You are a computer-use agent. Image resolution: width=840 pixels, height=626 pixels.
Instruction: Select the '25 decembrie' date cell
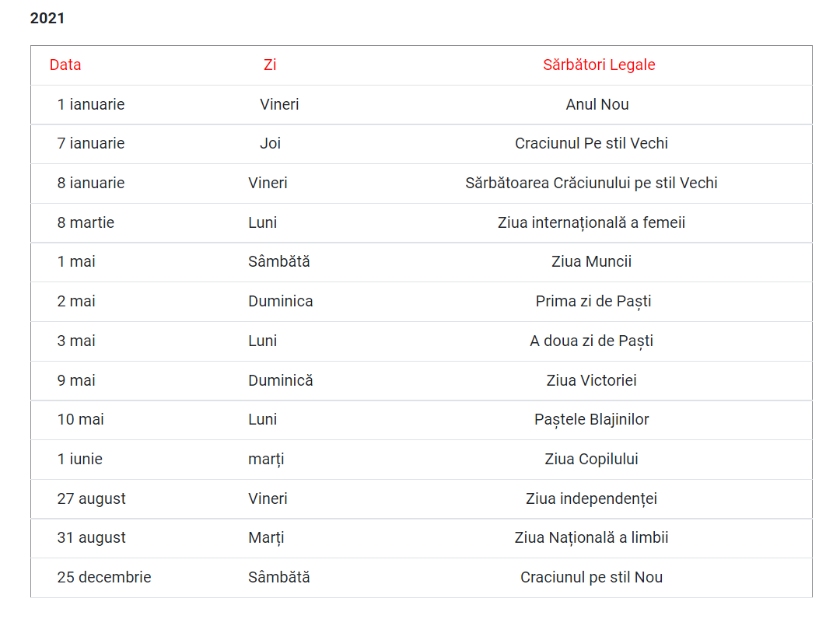[x=104, y=578]
